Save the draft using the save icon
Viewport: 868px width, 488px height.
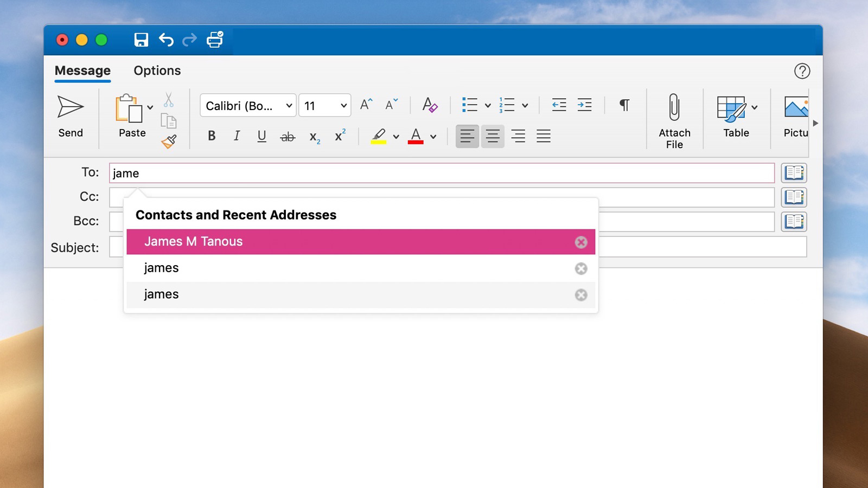coord(141,40)
